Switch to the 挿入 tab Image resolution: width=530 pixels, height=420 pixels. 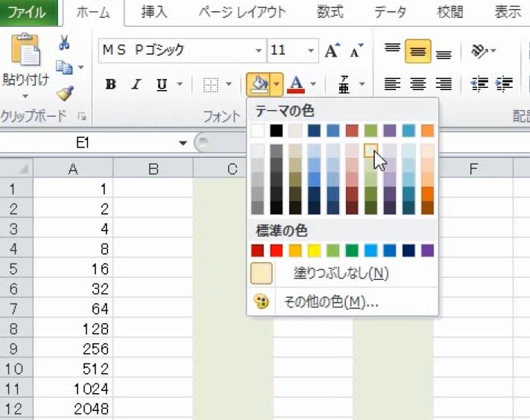[x=154, y=12]
